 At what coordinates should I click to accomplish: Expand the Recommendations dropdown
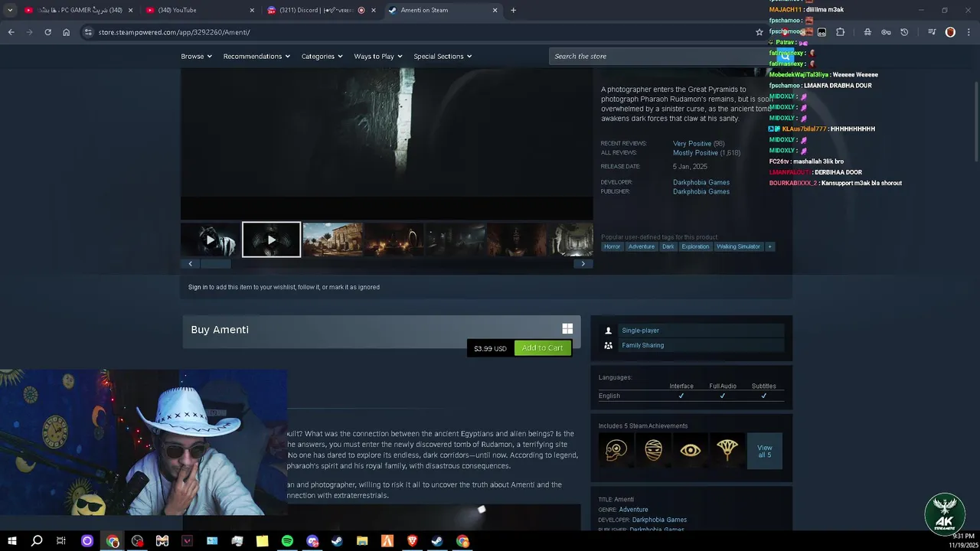(256, 56)
